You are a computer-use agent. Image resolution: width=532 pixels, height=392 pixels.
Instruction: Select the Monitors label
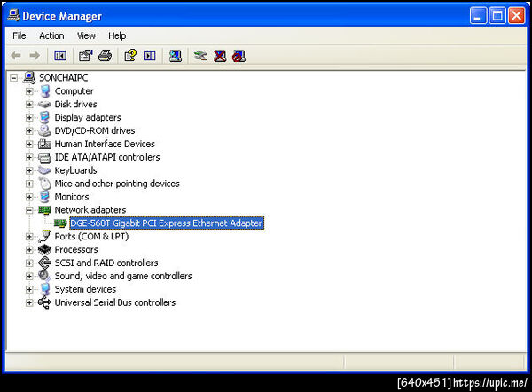[72, 197]
